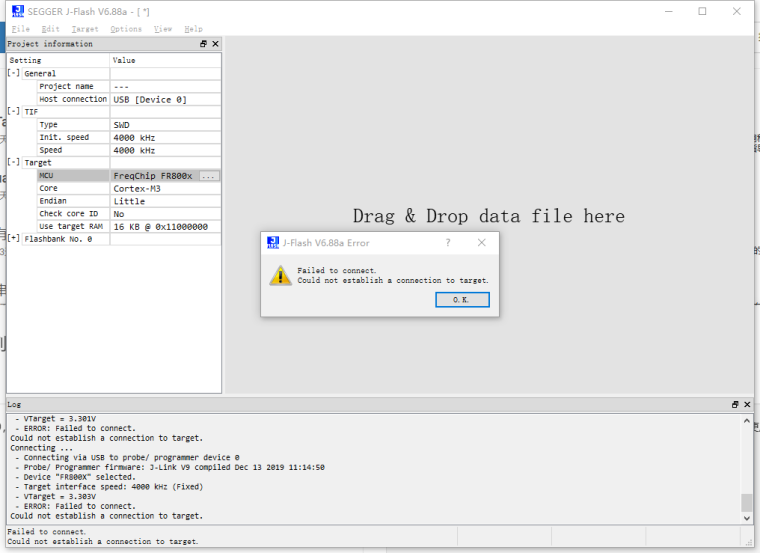
Task: Click the SEGGER J-Flash title bar icon
Action: (18, 11)
